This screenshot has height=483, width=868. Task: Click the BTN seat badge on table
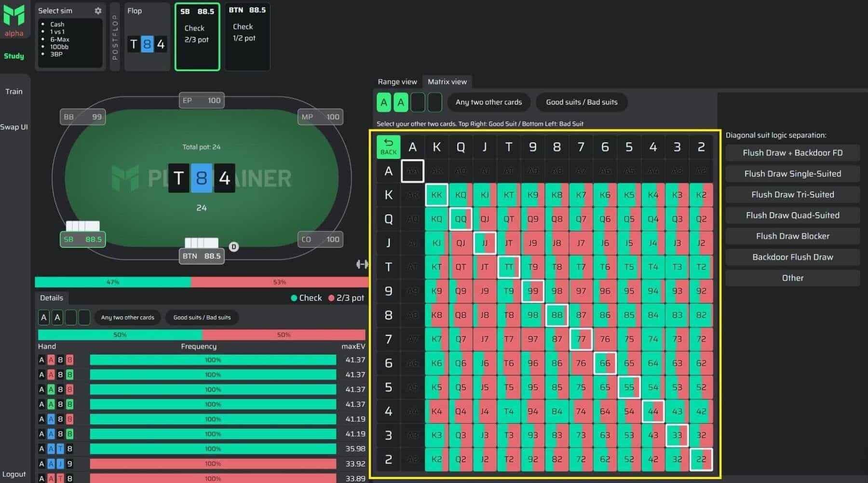pyautogui.click(x=202, y=256)
